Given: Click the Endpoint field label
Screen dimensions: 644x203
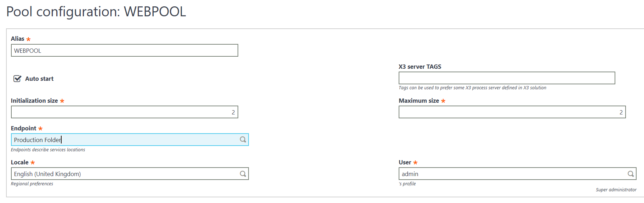Looking at the screenshot, I should coord(23,128).
